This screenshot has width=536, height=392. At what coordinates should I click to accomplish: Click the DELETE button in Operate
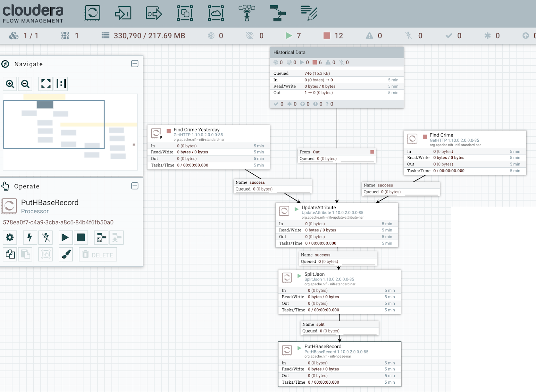click(x=98, y=254)
